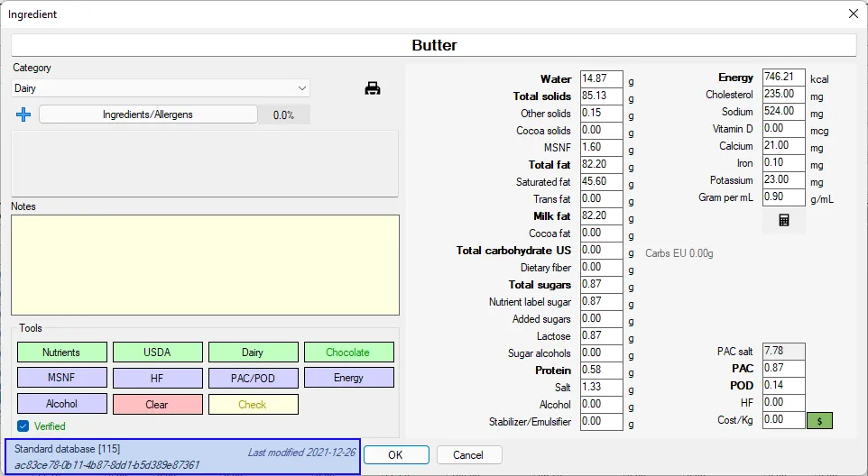Click the Water value field

601,79
